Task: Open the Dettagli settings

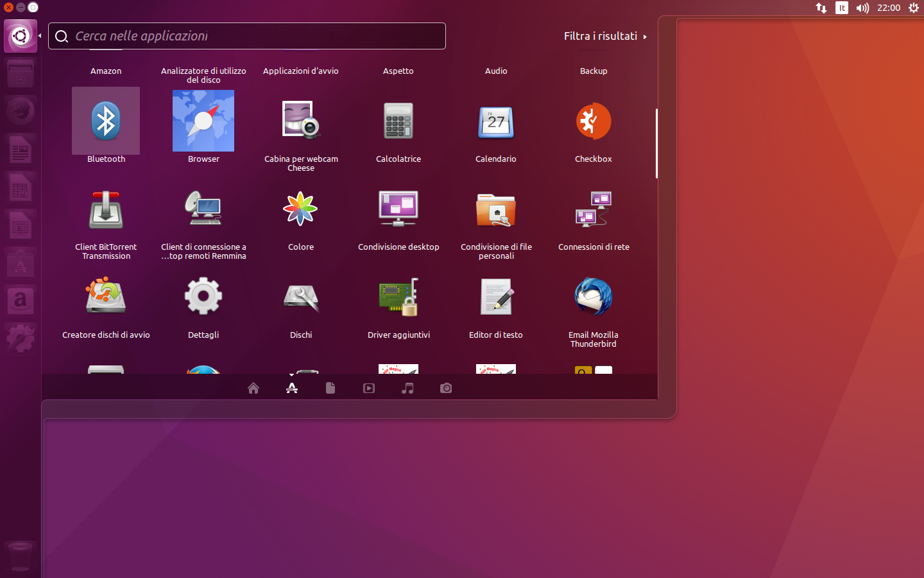Action: pos(203,296)
